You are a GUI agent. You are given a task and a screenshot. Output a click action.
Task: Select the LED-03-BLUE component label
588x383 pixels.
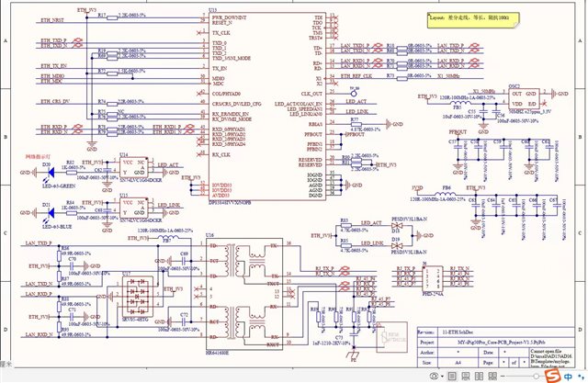tap(57, 227)
